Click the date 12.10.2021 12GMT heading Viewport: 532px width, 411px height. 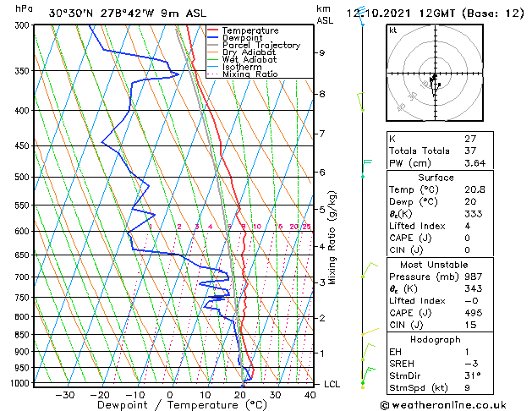coord(436,14)
